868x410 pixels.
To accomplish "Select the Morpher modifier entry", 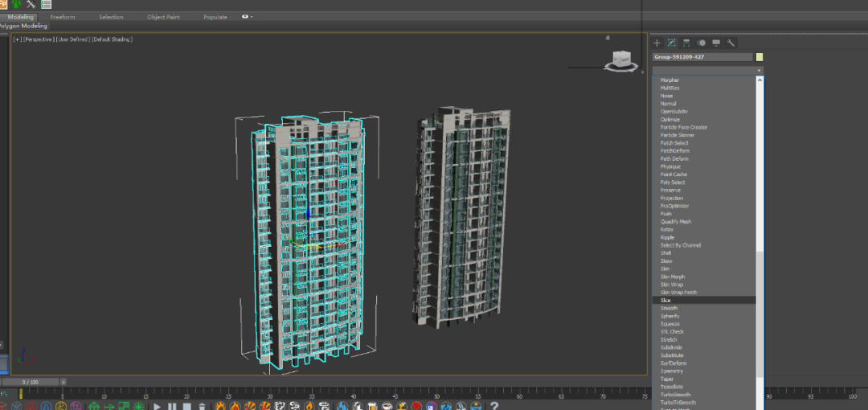I will pyautogui.click(x=669, y=80).
